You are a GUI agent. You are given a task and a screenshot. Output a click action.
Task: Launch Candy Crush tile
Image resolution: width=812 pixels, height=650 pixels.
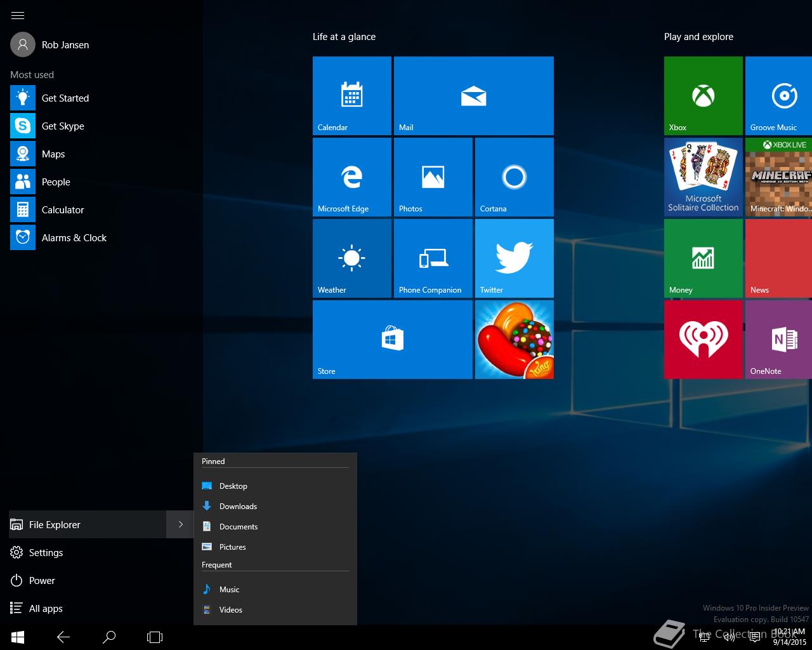(514, 340)
